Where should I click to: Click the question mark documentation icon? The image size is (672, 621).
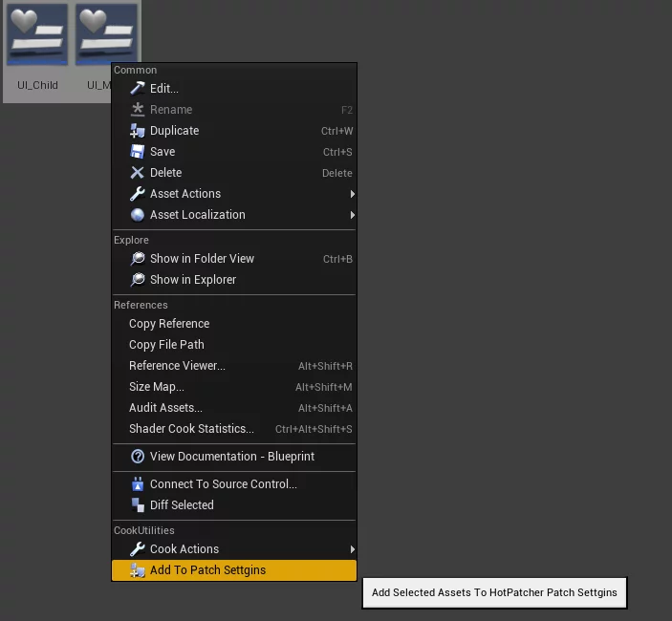[x=138, y=457]
